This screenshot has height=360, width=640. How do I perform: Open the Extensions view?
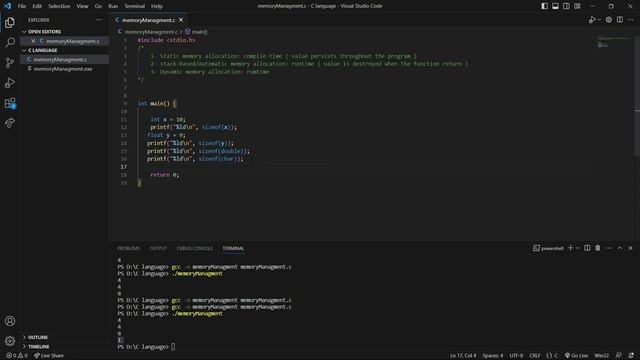click(x=10, y=103)
